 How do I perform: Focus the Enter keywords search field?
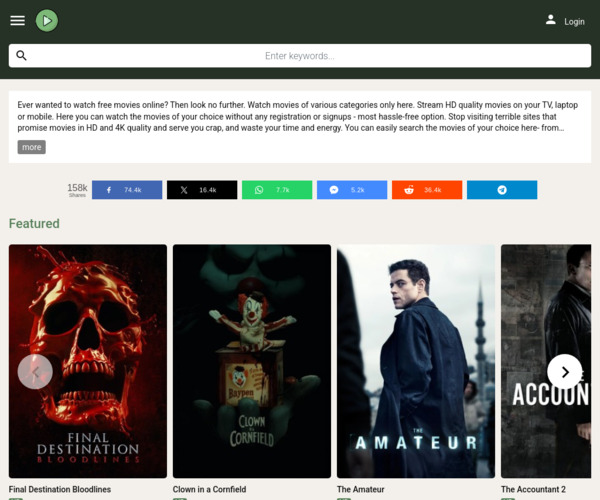tap(300, 56)
